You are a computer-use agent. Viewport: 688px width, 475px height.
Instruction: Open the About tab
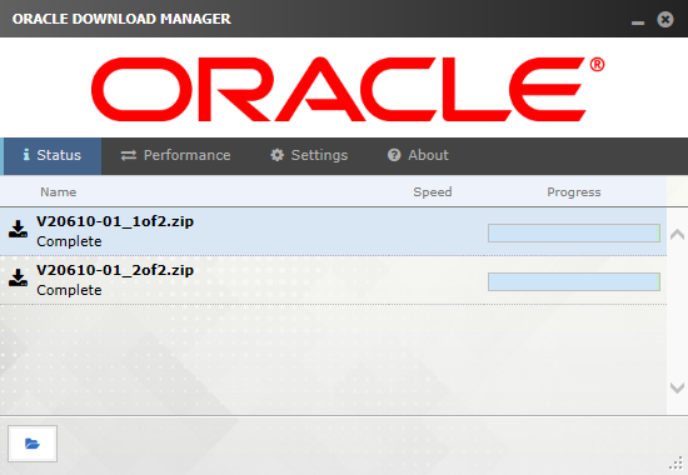[418, 156]
